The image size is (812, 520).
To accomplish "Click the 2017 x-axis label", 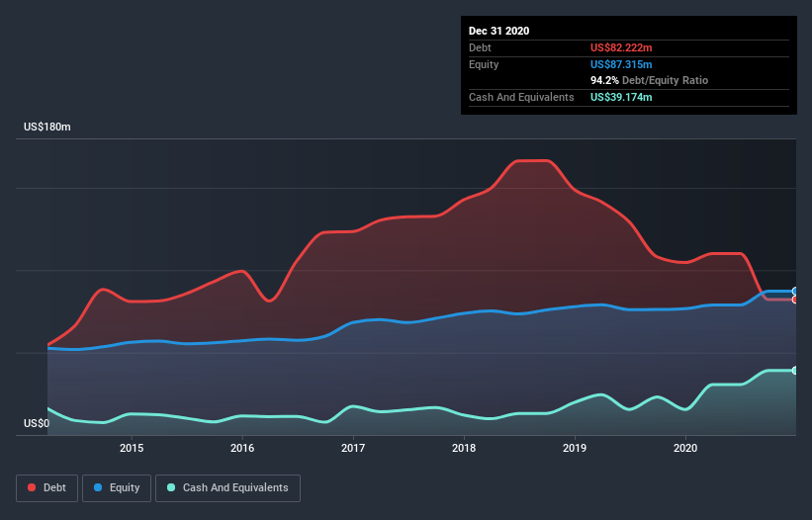I will (x=353, y=448).
